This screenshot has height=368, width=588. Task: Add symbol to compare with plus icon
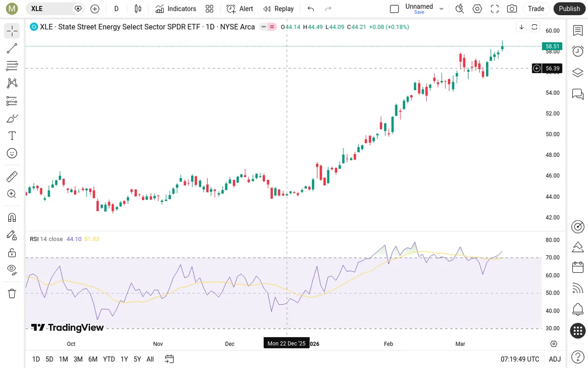click(x=95, y=9)
